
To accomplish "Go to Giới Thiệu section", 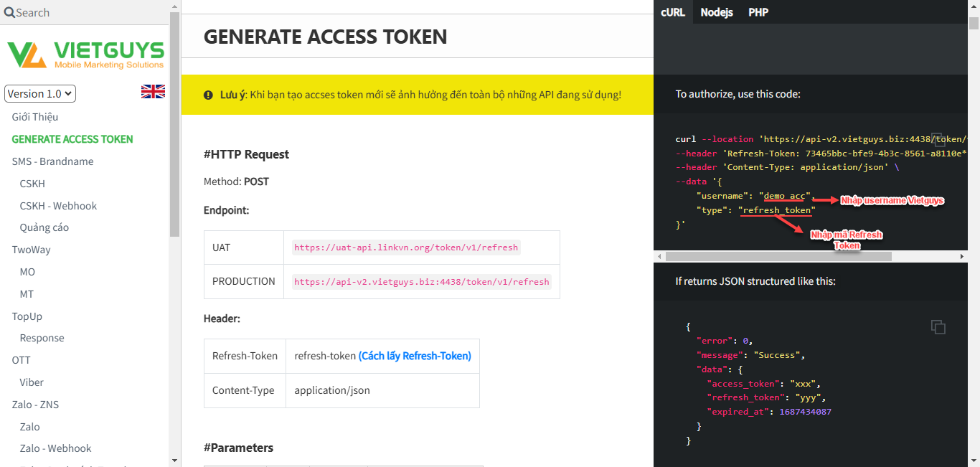I will pyautogui.click(x=35, y=117).
